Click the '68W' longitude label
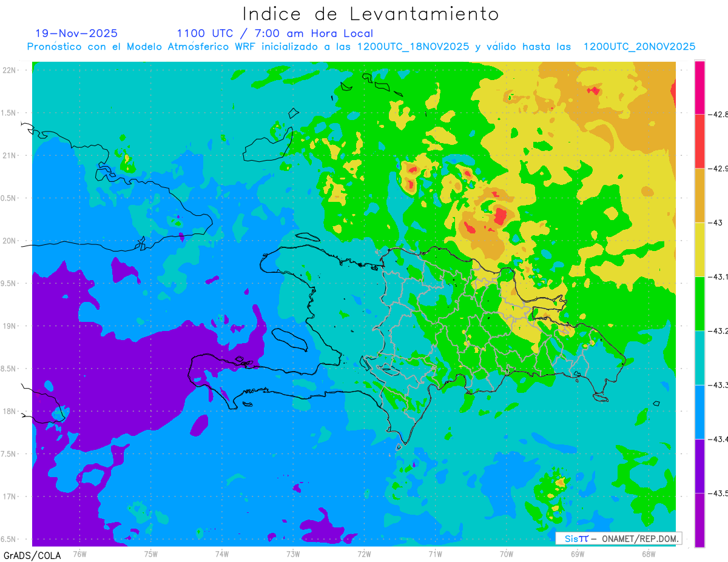This screenshot has height=562, width=728. pyautogui.click(x=649, y=554)
